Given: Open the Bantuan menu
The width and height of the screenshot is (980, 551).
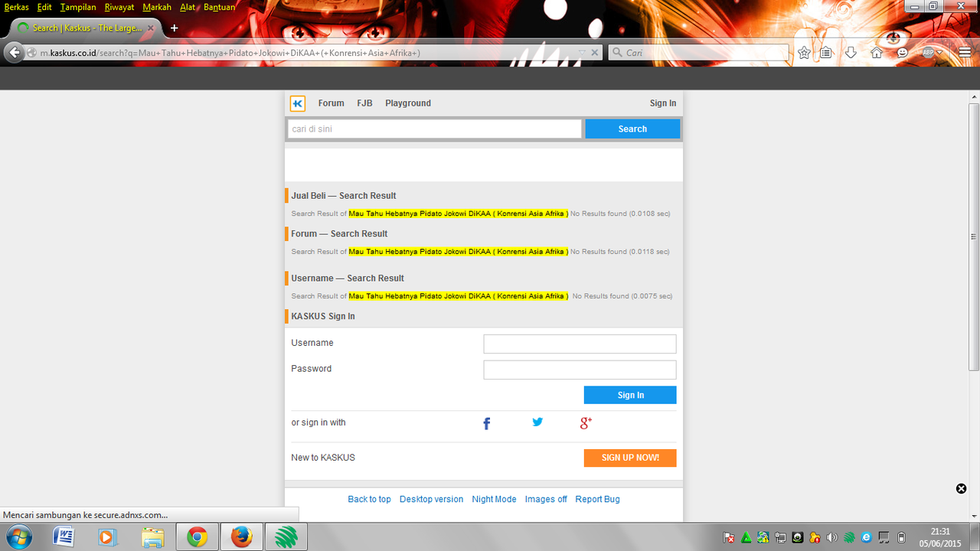Looking at the screenshot, I should 220,7.
